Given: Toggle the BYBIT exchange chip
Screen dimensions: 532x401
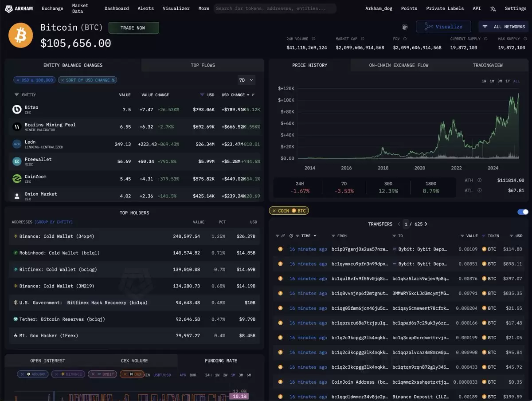Looking at the screenshot, I should [102, 374].
